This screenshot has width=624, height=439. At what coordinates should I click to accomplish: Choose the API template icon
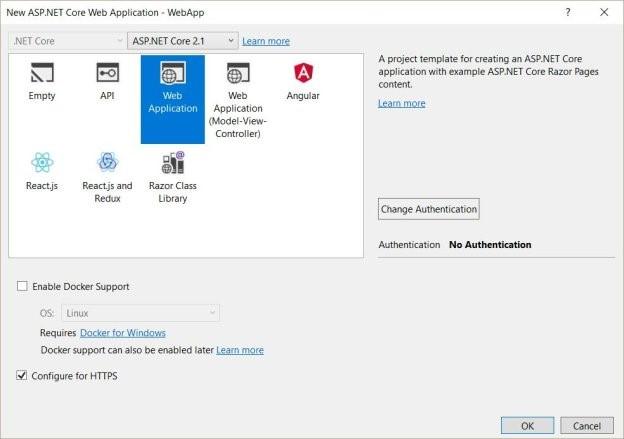tap(107, 72)
